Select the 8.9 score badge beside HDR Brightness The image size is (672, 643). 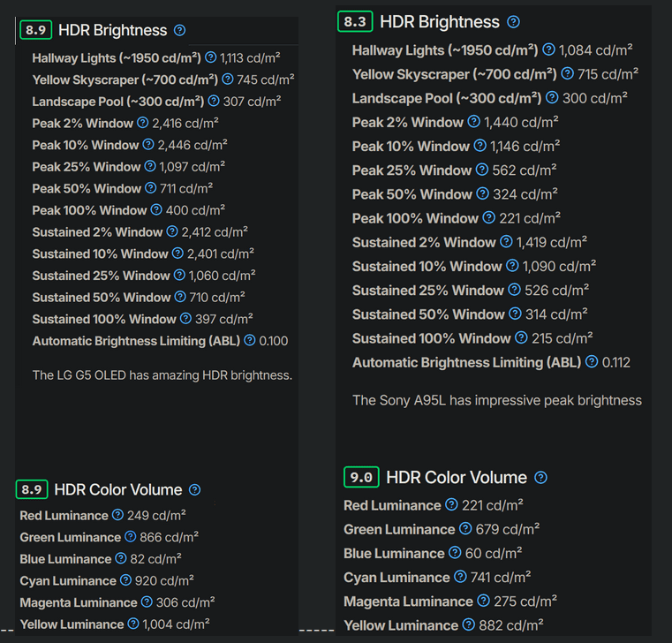click(35, 30)
